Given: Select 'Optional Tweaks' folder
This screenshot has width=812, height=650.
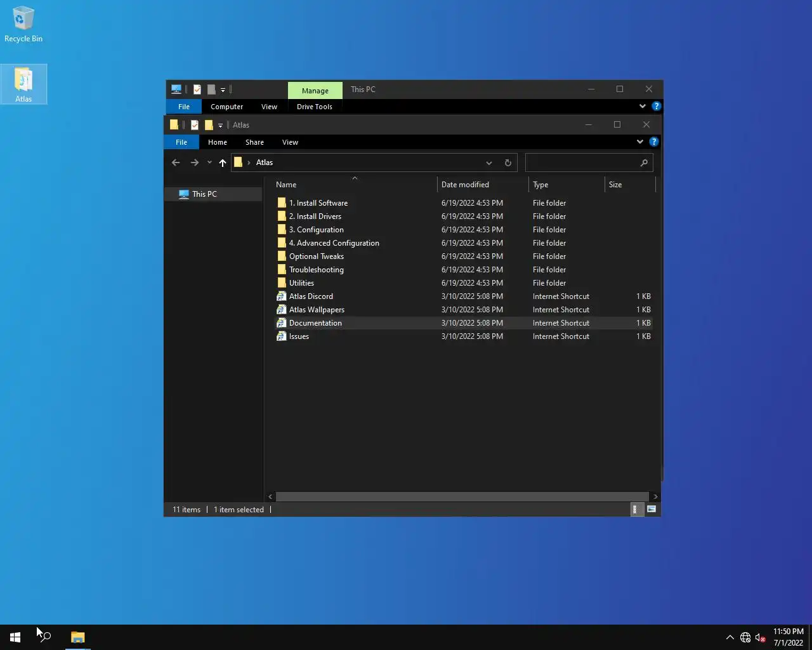Looking at the screenshot, I should tap(464, 256).
